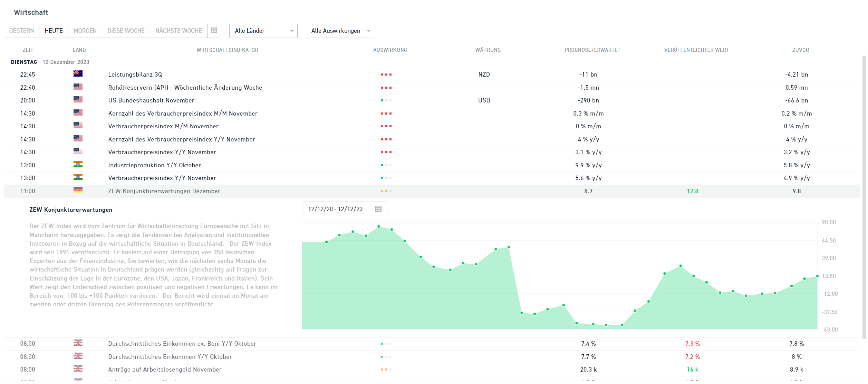Click German flag in ZEW row

(x=78, y=190)
